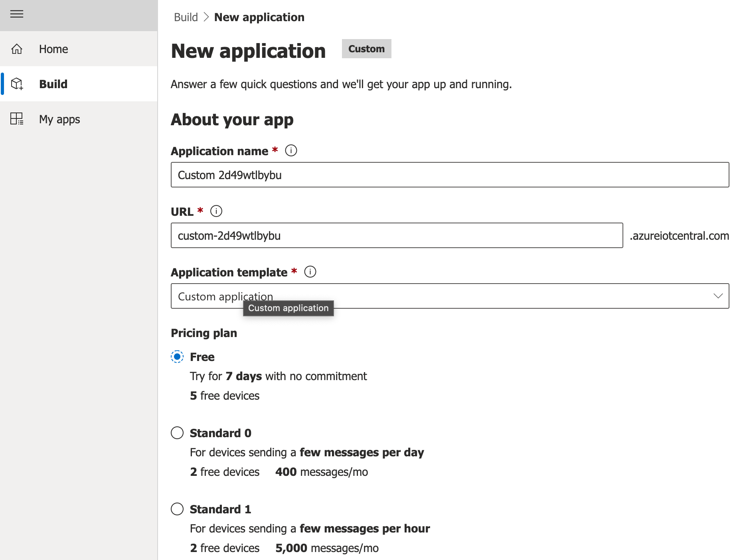The image size is (743, 560).
Task: Click the Custom badge label
Action: [366, 49]
